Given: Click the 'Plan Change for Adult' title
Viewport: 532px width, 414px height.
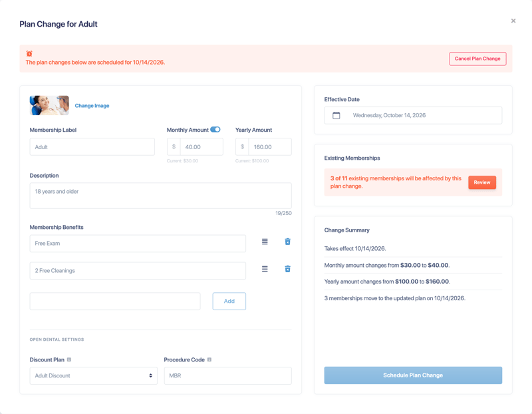Looking at the screenshot, I should pyautogui.click(x=59, y=24).
